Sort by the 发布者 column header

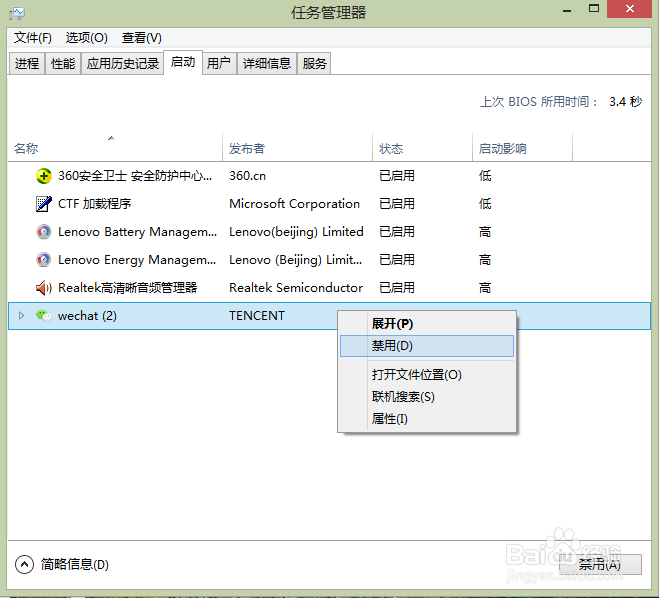[x=297, y=147]
